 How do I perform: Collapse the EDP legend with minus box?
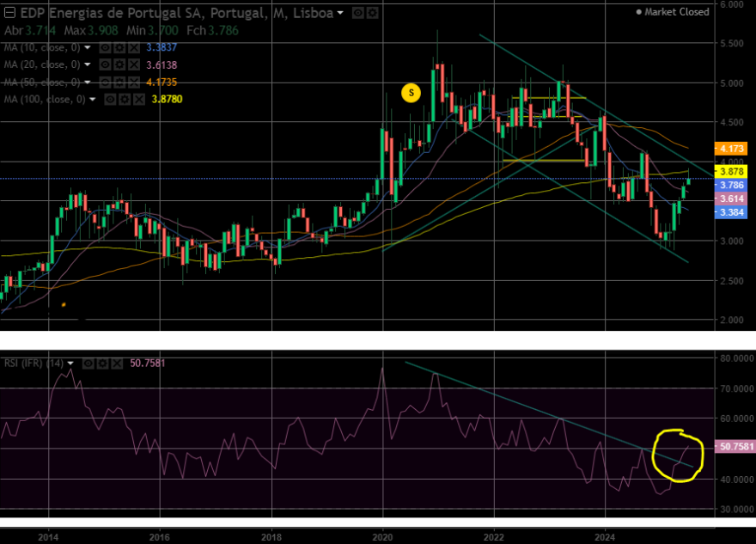pos(9,13)
